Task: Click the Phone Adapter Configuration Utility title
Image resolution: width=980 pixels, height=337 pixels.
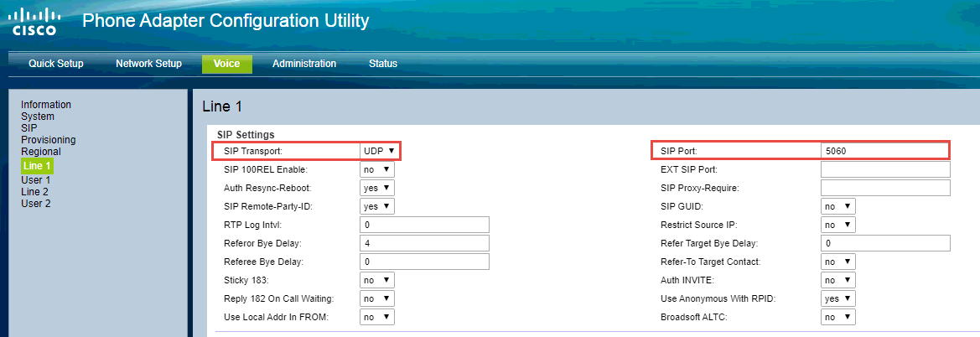Action: point(226,21)
